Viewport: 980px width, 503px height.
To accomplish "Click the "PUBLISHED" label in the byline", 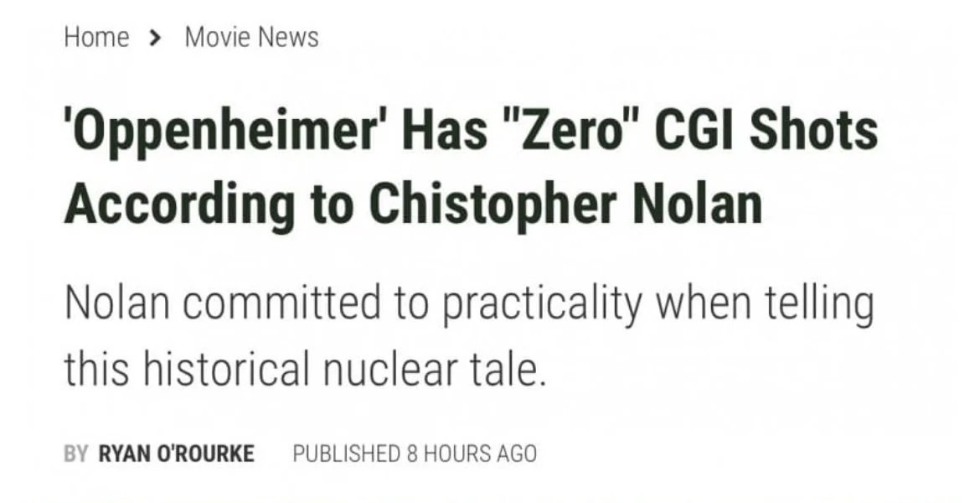I will [x=346, y=454].
